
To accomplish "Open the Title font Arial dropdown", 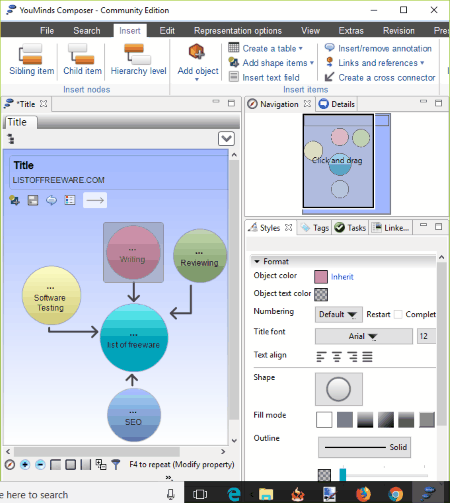I will click(x=364, y=336).
